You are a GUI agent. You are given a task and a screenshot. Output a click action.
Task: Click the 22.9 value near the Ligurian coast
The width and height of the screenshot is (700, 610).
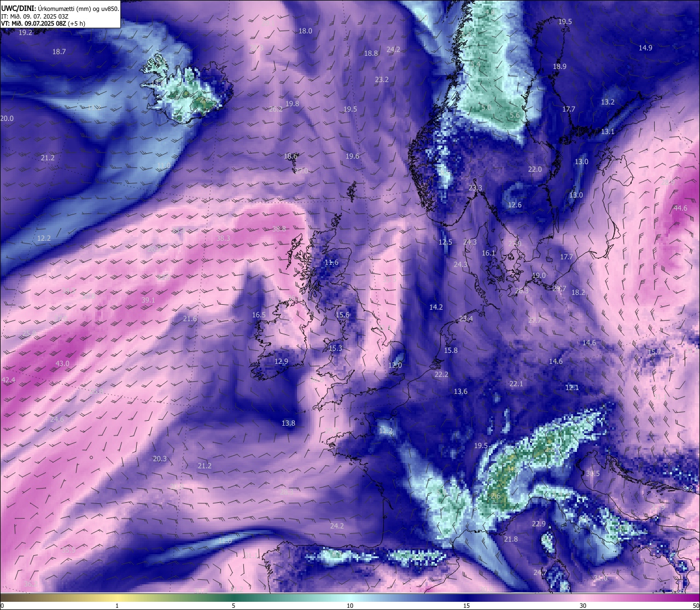[x=539, y=524]
